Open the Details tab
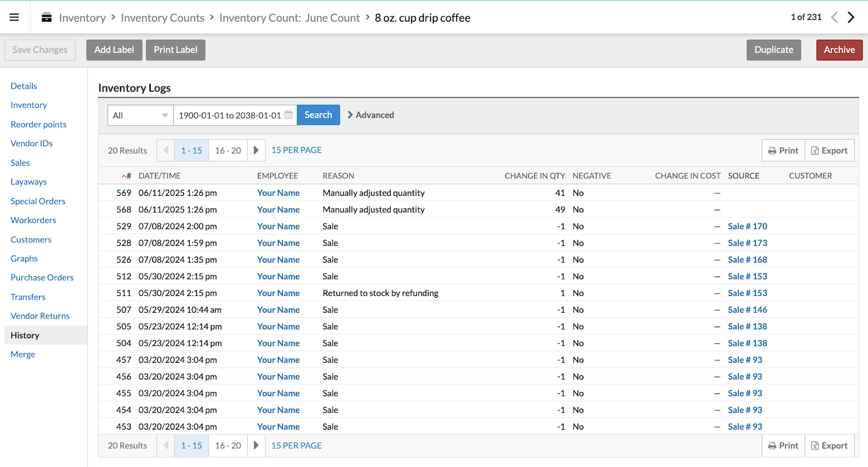The image size is (868, 467). (24, 86)
